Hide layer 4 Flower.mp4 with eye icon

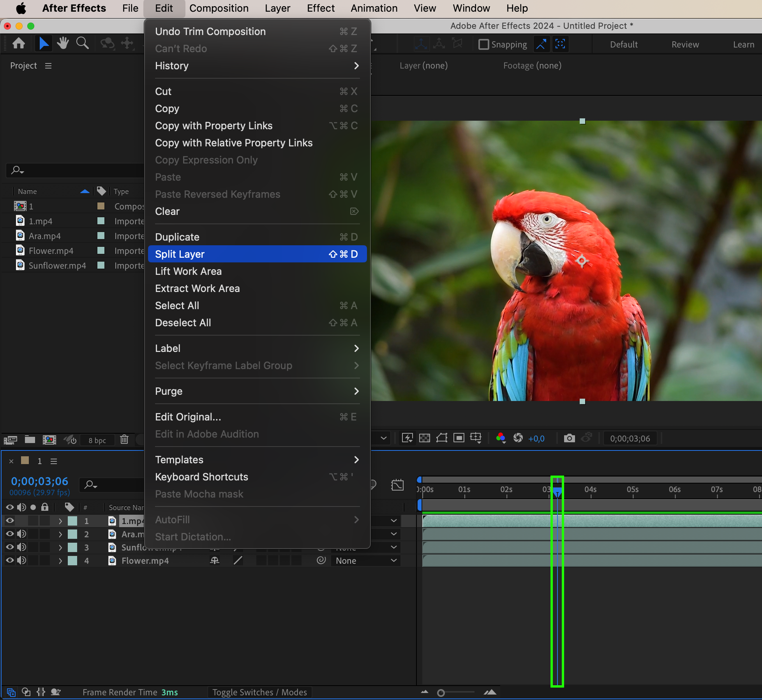point(10,561)
